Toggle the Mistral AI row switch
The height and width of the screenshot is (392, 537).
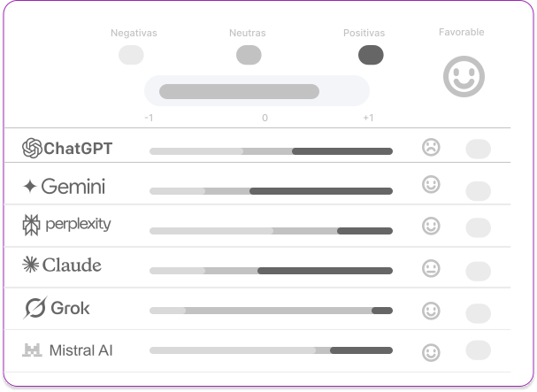click(x=478, y=350)
